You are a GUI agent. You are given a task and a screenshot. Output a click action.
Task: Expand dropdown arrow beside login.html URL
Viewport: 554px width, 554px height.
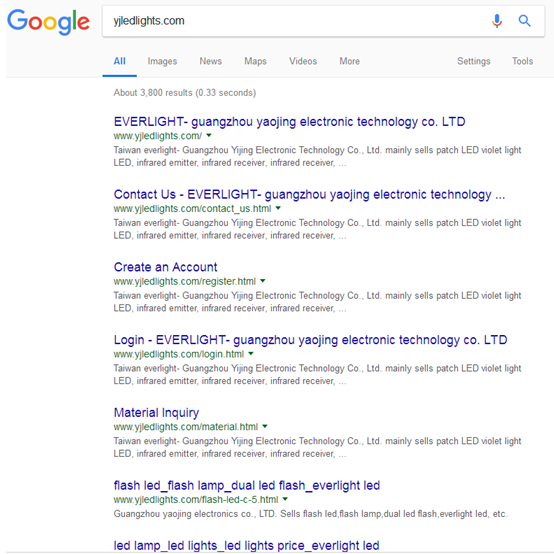click(251, 354)
